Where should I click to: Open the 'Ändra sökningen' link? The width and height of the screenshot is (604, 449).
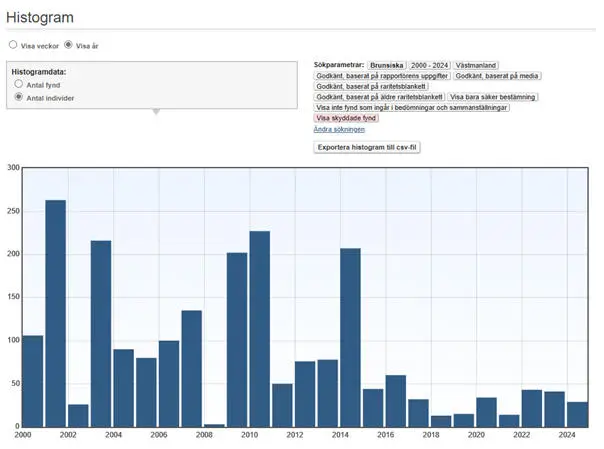(339, 129)
